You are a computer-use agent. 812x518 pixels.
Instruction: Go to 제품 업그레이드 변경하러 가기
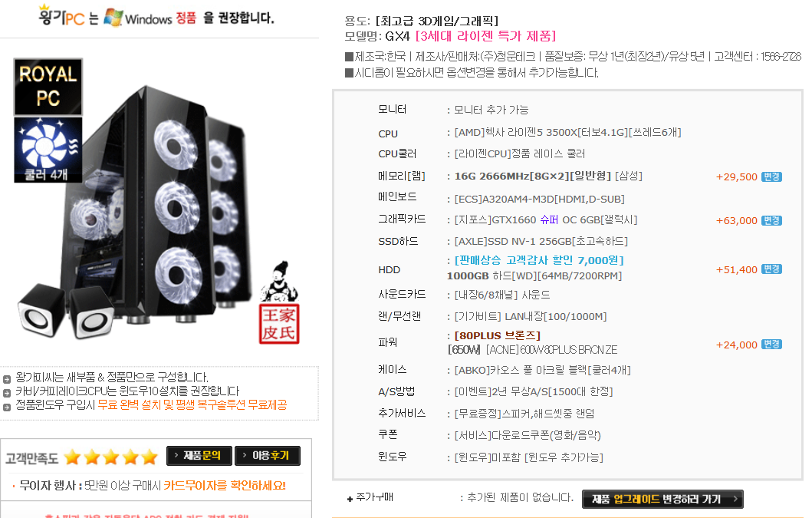point(662,499)
